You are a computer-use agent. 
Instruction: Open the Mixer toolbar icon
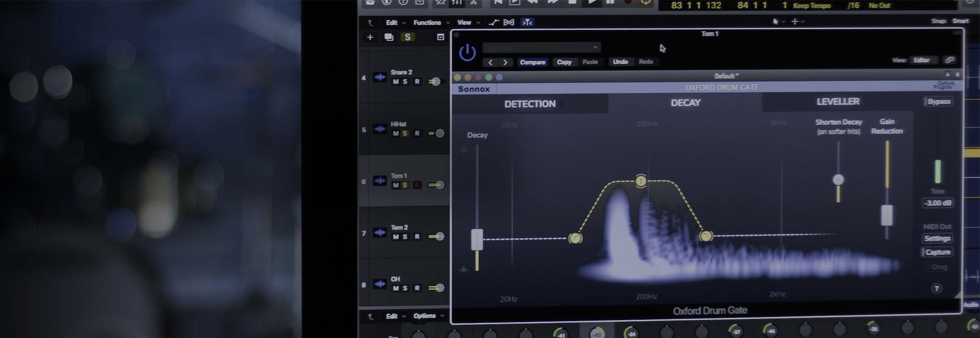(456, 2)
